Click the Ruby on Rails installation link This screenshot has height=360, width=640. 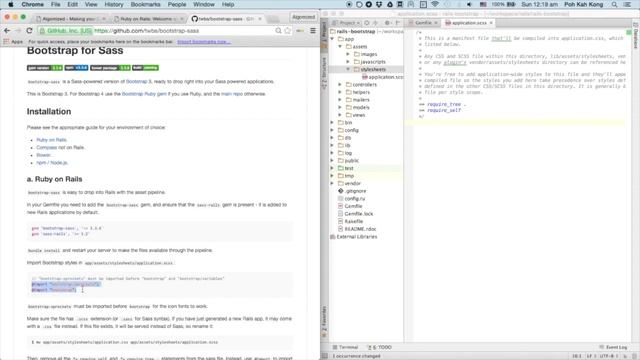(x=51, y=140)
